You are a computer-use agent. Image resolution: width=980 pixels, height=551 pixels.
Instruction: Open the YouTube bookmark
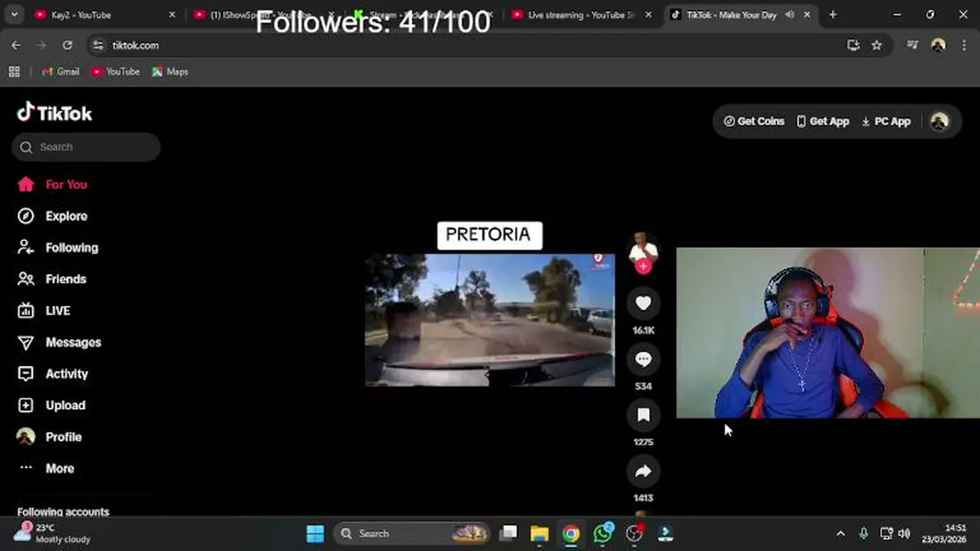point(116,71)
